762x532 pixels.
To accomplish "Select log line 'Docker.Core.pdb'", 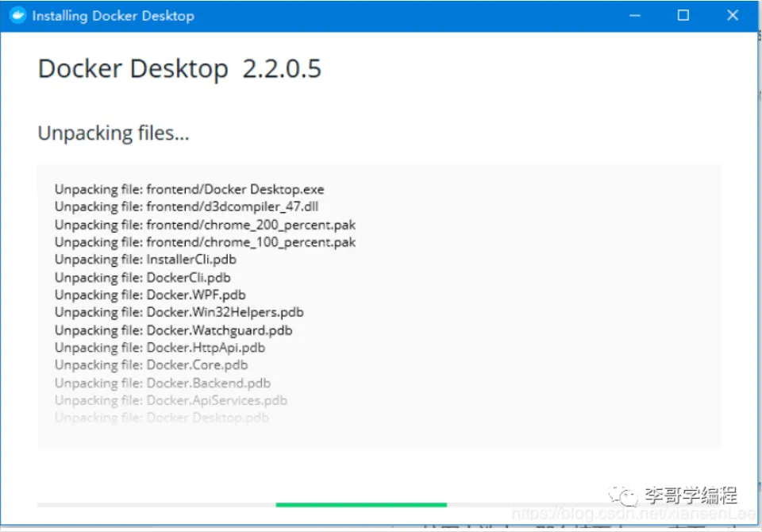I will (151, 365).
